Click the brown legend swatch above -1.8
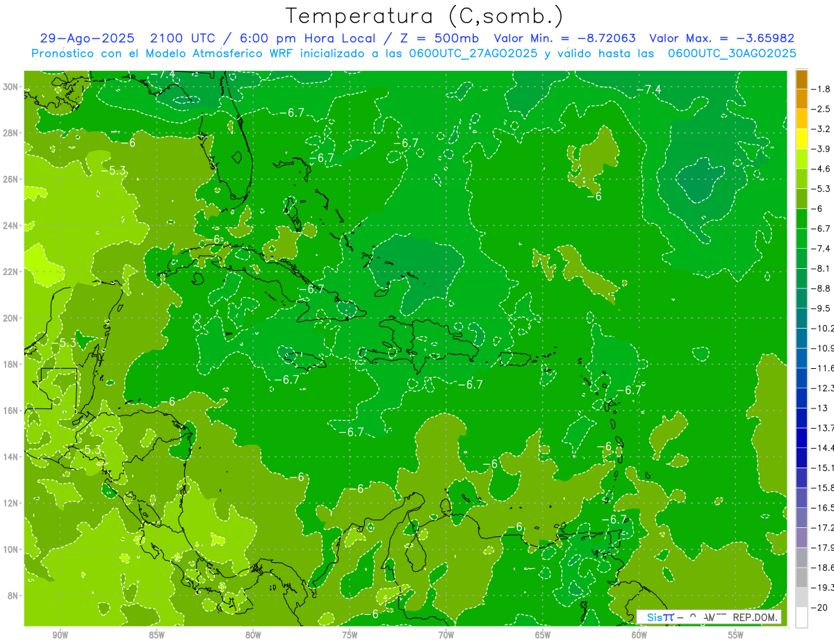834x644 pixels. point(801,79)
